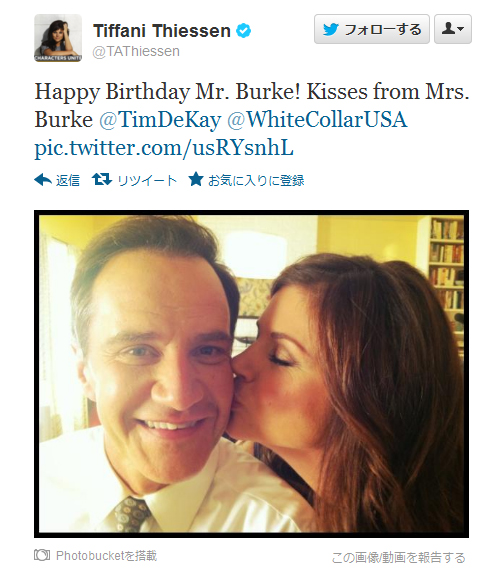This screenshot has width=490, height=574.
Task: Click the Twitter bird follow button
Action: coord(371,29)
